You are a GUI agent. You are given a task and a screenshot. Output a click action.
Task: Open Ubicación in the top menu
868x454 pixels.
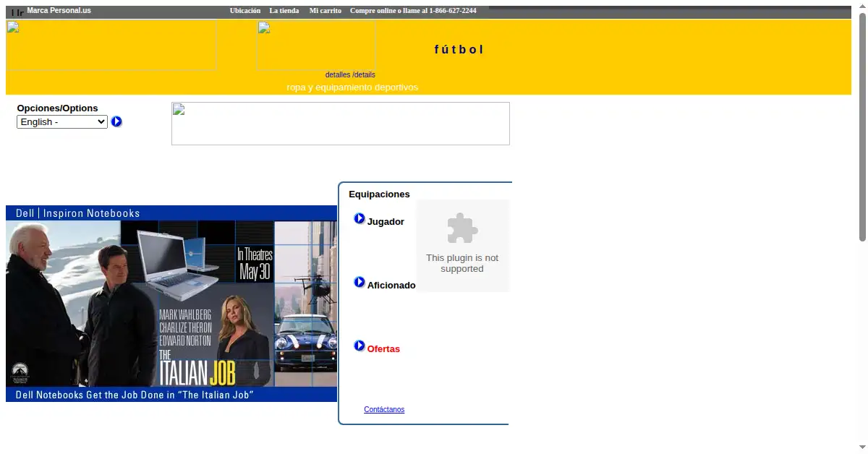pos(245,11)
